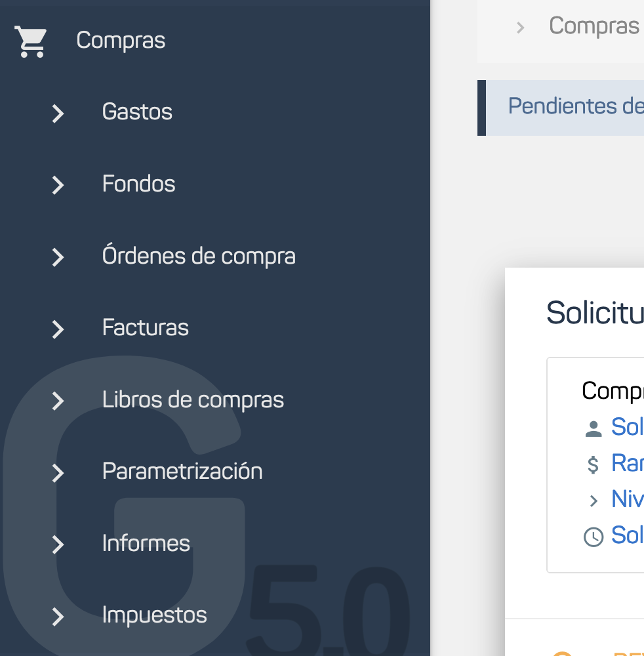Click the small chevron icon beside the Niv link
The width and height of the screenshot is (644, 656).
coord(594,501)
